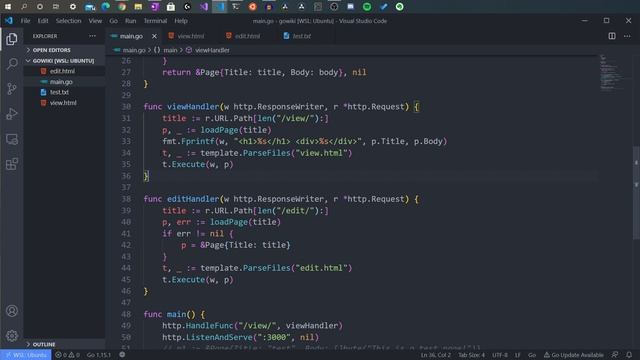
Task: Click the notifications bell in status bar
Action: (629, 355)
